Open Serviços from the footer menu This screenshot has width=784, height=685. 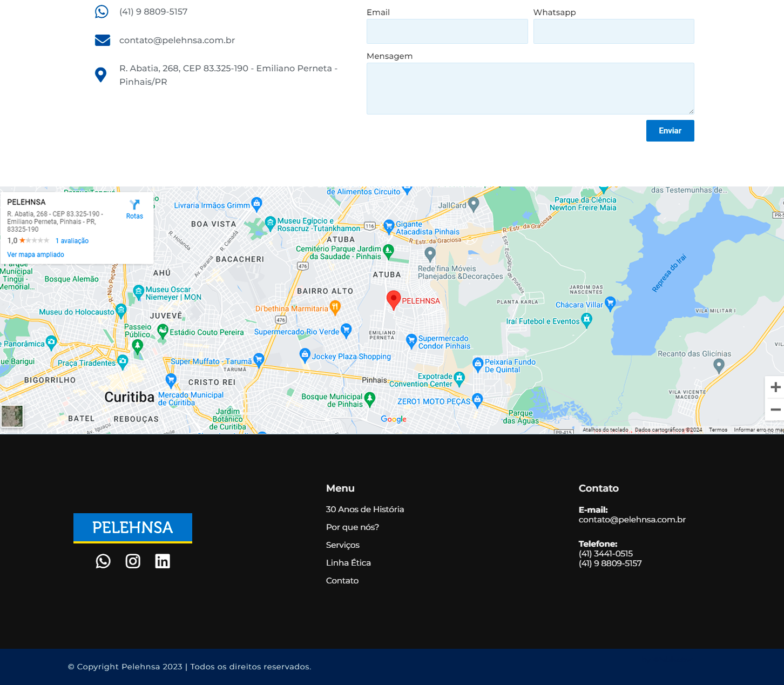(342, 545)
